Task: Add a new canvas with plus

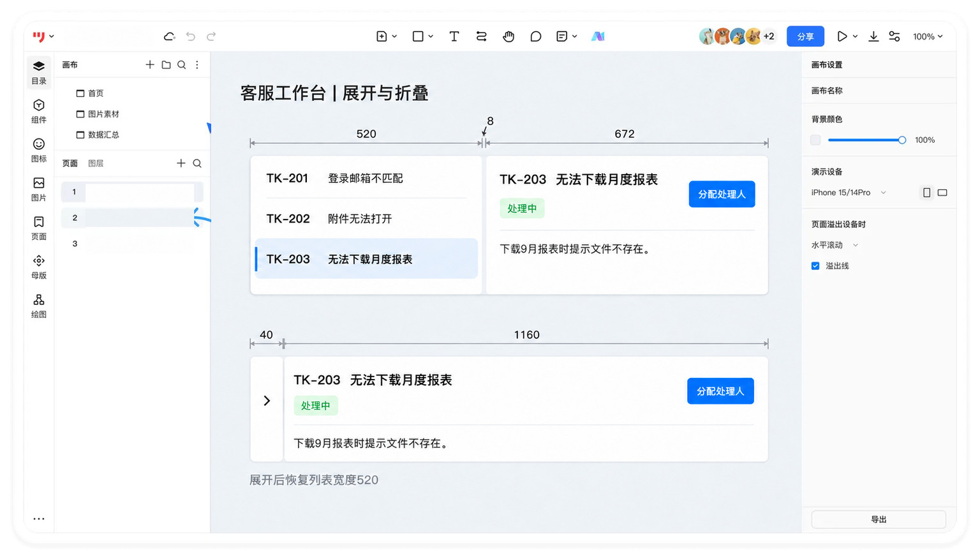Action: click(x=150, y=64)
